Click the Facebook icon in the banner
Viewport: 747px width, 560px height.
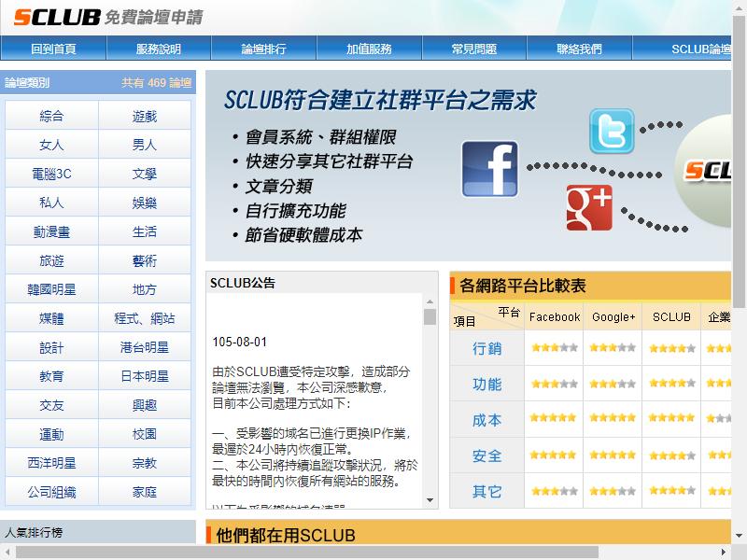point(489,169)
